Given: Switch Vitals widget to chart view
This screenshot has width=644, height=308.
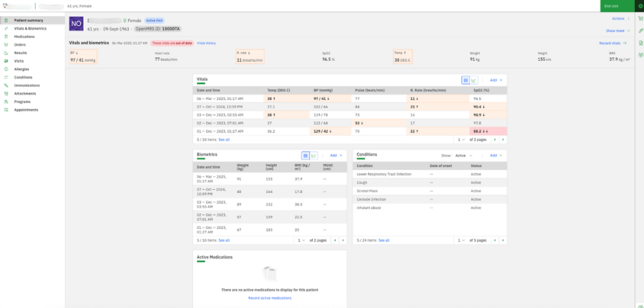Looking at the screenshot, I should point(473,80).
